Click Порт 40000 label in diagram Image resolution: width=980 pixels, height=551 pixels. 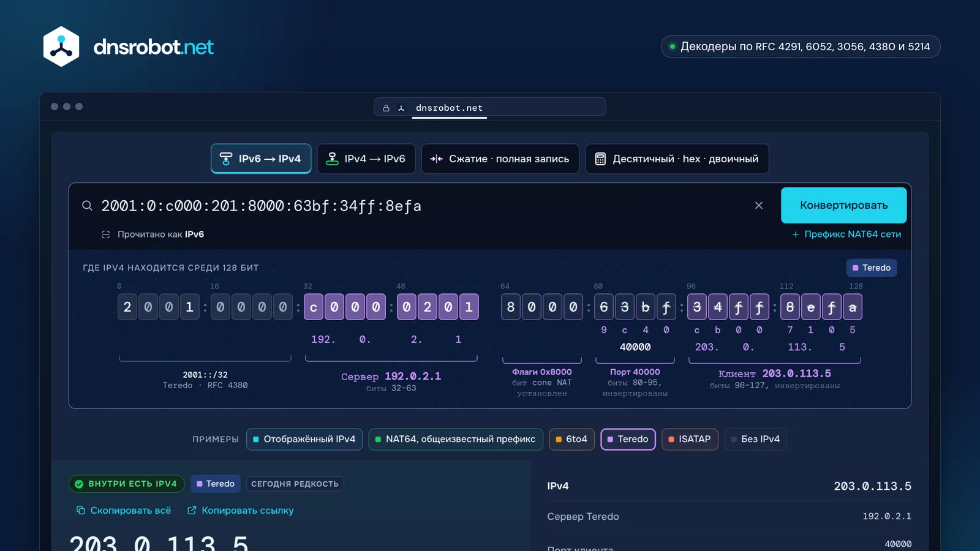pos(635,372)
